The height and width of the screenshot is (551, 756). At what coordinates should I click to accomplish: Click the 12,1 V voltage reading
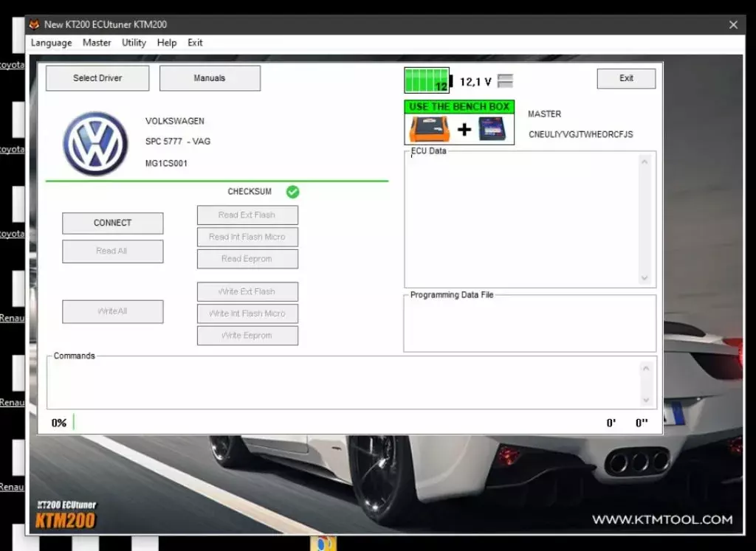[475, 82]
